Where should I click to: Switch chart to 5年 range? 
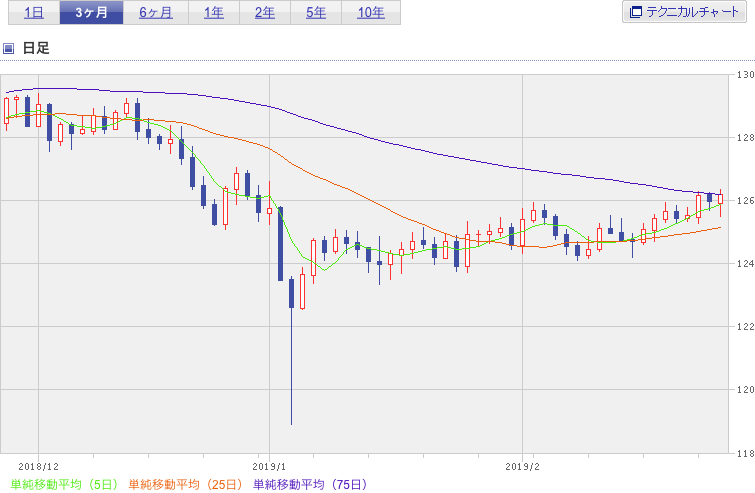(316, 13)
